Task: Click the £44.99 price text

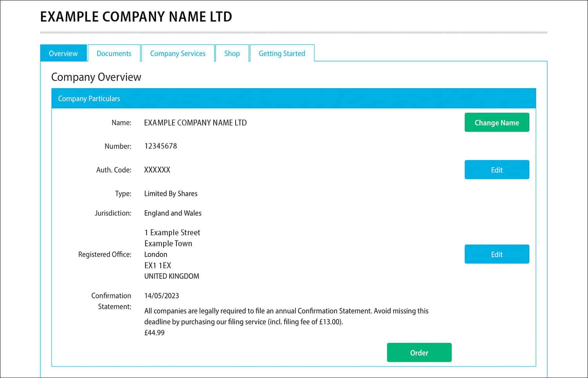Action: tap(154, 333)
